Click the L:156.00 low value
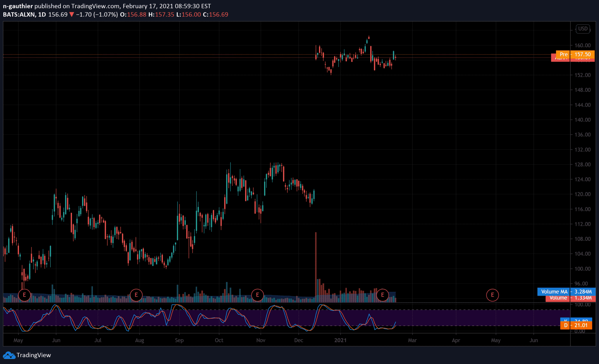 point(188,15)
